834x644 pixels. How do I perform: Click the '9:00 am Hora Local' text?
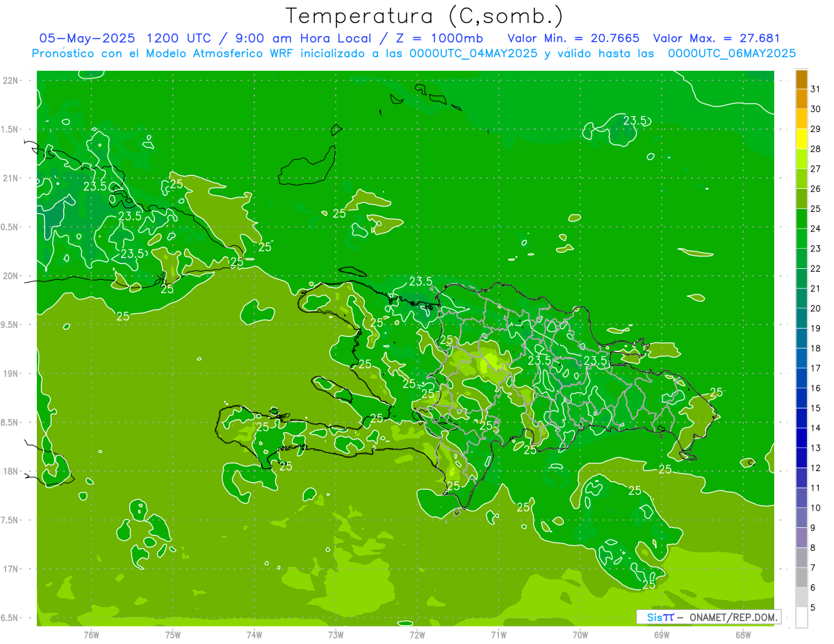coord(304,38)
